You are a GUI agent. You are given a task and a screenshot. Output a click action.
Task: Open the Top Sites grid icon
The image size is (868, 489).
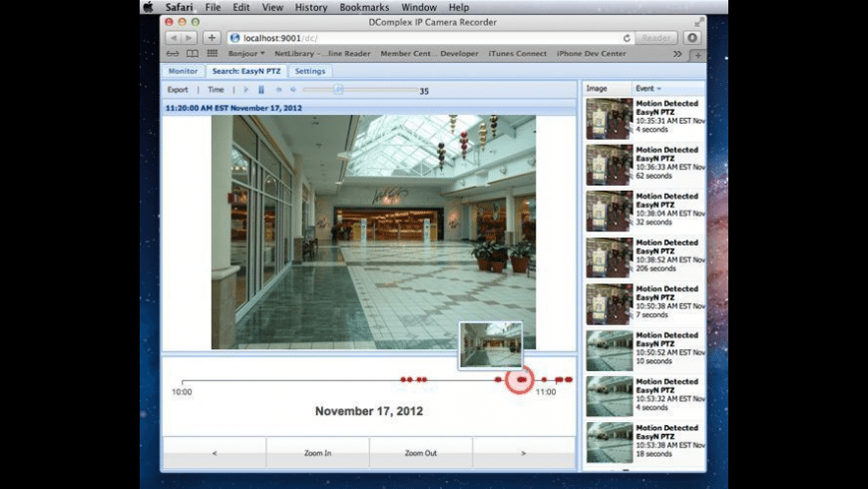[212, 54]
